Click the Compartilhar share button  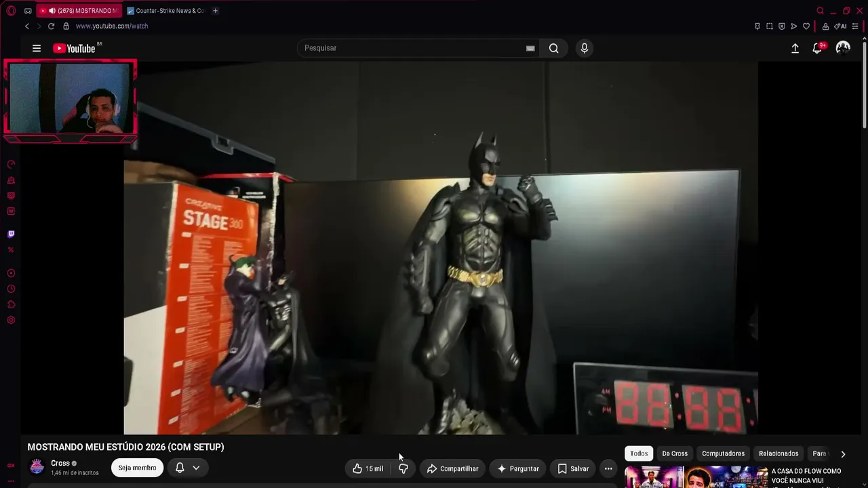click(452, 468)
